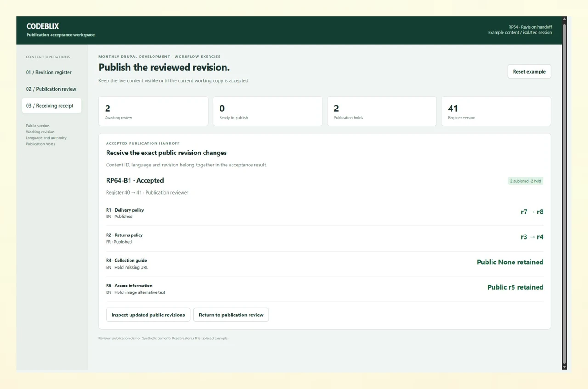Click the R2 · Returns policy row title

[124, 235]
